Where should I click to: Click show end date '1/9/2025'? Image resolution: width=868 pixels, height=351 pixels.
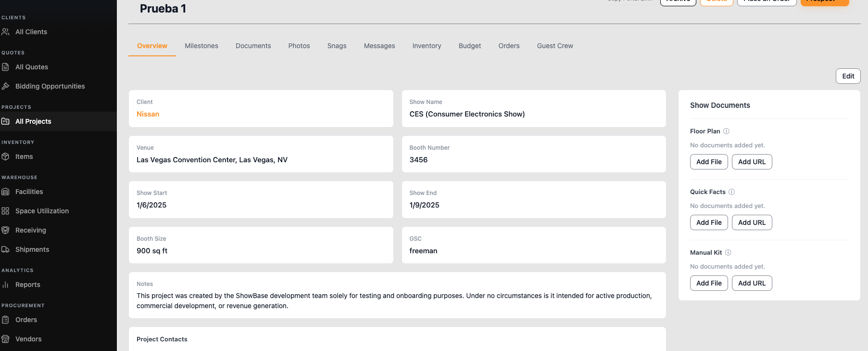pyautogui.click(x=425, y=205)
